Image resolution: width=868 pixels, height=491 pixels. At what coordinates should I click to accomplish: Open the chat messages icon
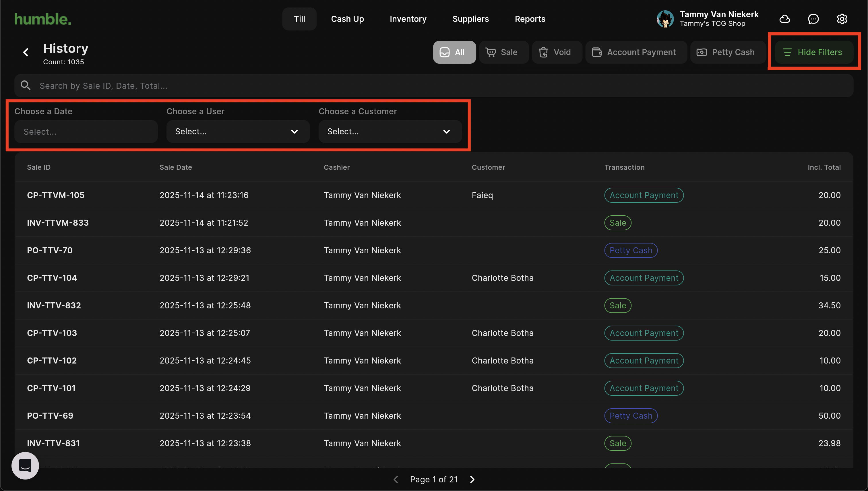(813, 19)
